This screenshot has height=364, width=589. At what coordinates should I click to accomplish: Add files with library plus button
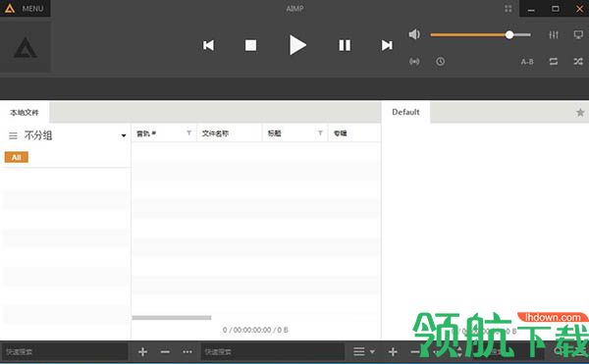pos(142,351)
